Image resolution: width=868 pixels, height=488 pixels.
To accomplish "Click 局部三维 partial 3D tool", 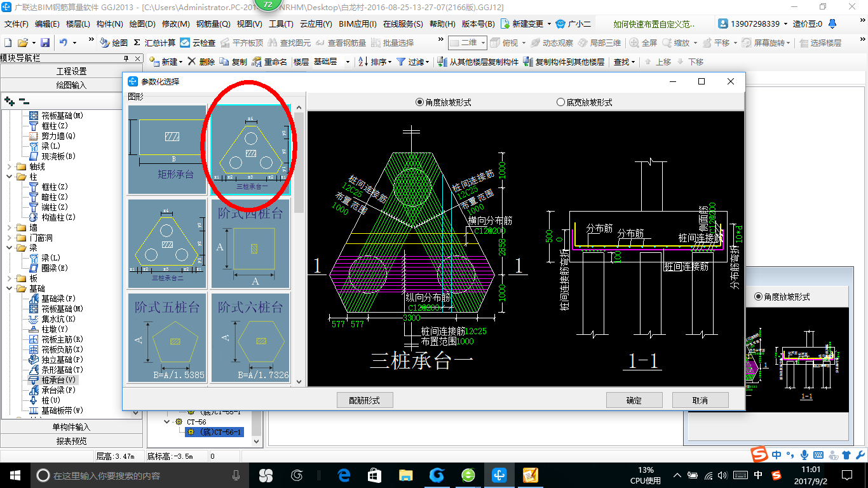I will 599,43.
